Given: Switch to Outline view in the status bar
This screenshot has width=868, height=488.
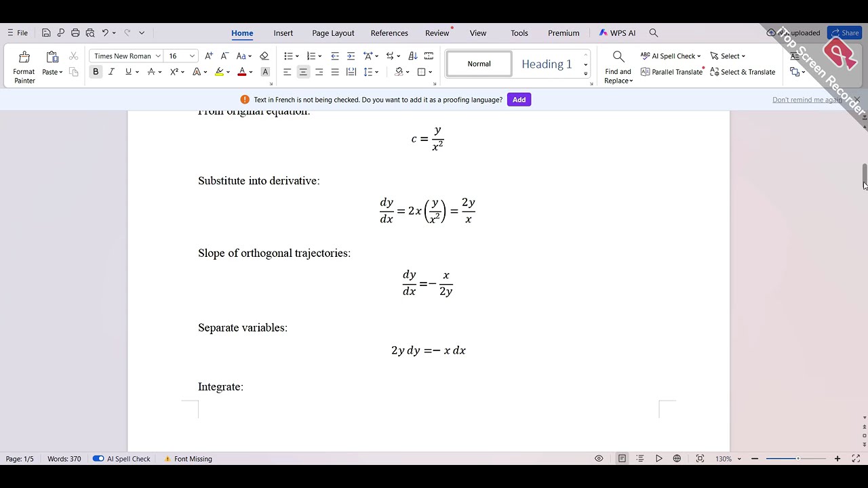Looking at the screenshot, I should tap(640, 459).
